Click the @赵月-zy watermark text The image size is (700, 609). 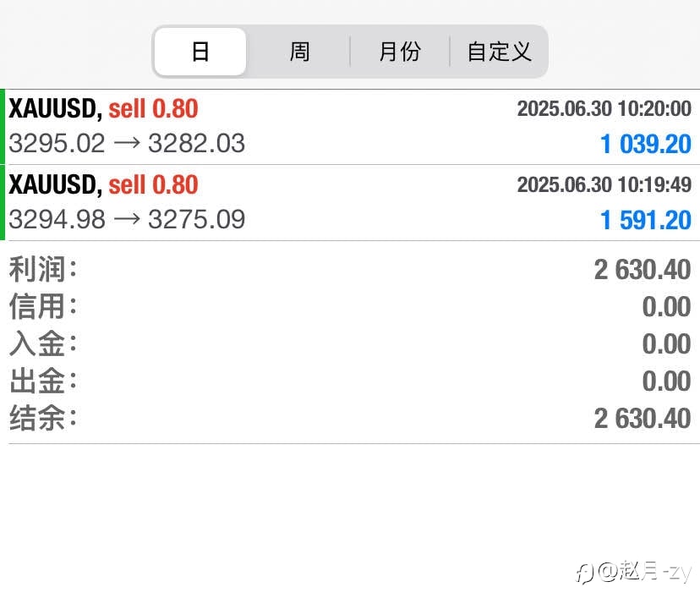point(645,572)
